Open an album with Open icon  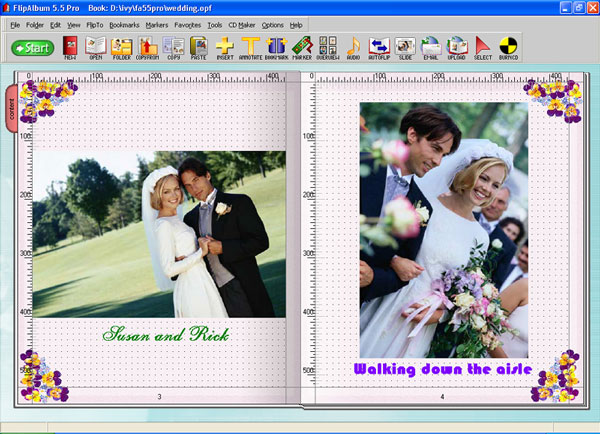[x=96, y=48]
